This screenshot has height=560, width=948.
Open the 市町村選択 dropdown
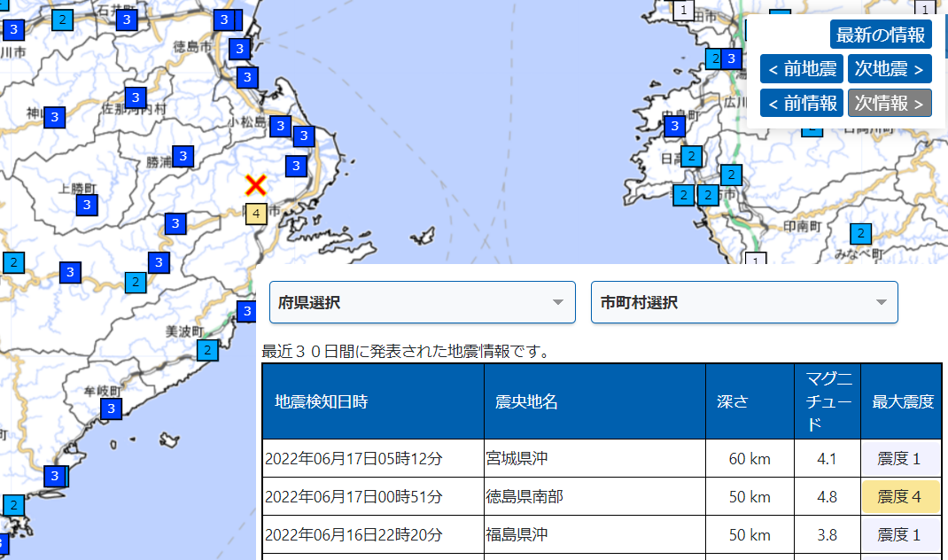pos(744,302)
